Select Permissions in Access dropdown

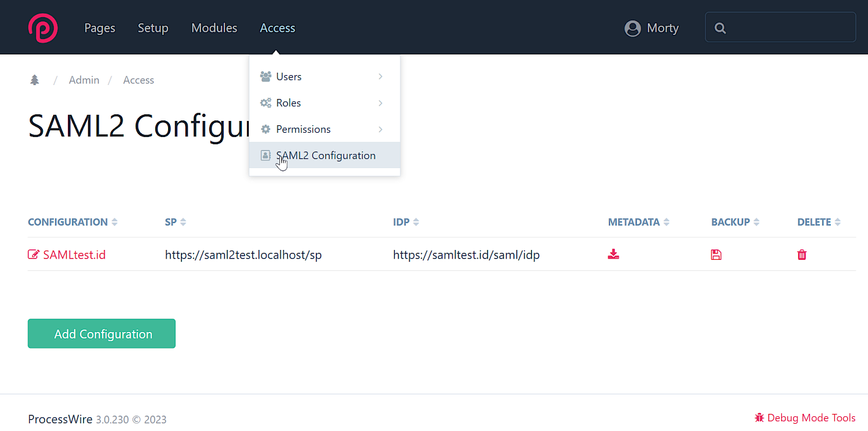(325, 129)
